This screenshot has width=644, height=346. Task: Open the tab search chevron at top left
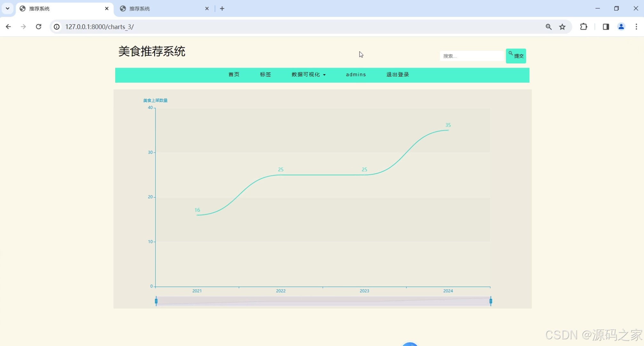point(8,8)
